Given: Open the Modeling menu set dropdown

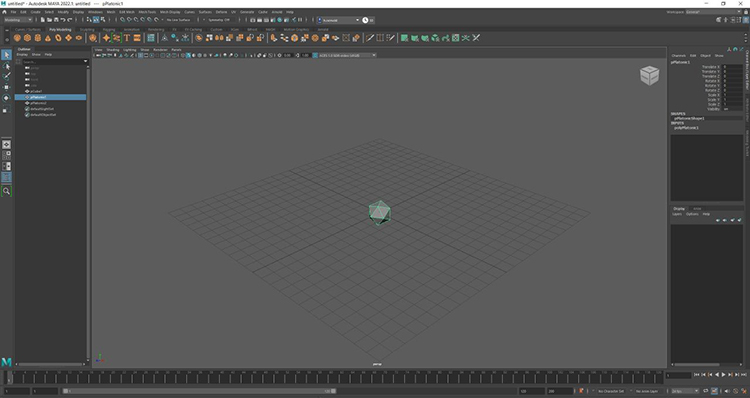Looking at the screenshot, I should pos(18,20).
